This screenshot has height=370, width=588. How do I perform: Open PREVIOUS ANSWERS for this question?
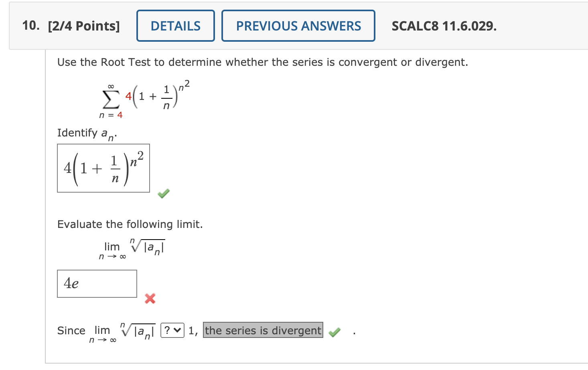tap(298, 25)
